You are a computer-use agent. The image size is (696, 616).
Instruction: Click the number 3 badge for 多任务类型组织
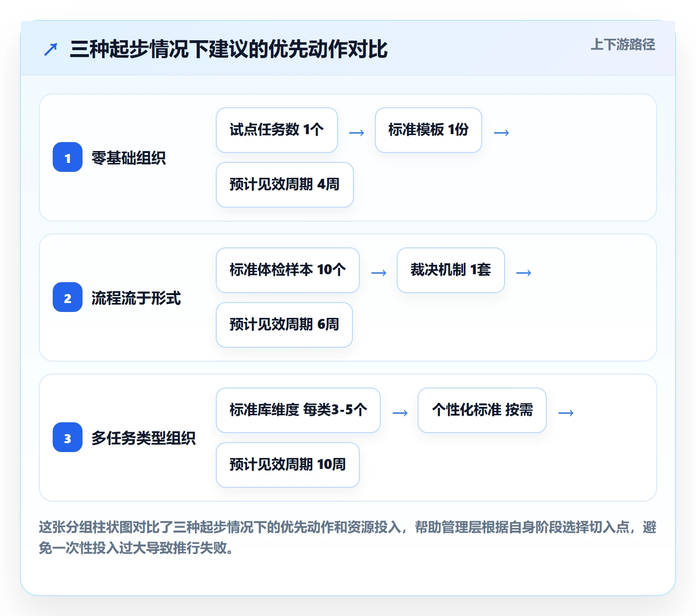(68, 438)
